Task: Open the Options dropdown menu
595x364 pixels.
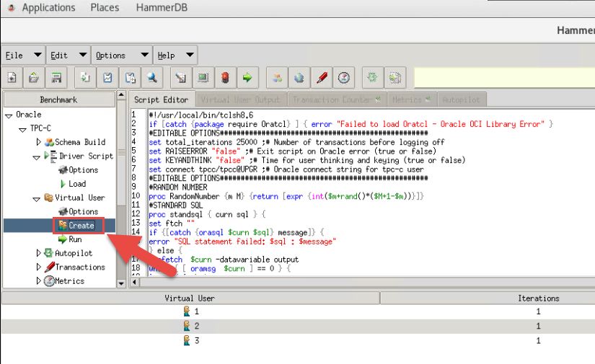Action: 110,56
